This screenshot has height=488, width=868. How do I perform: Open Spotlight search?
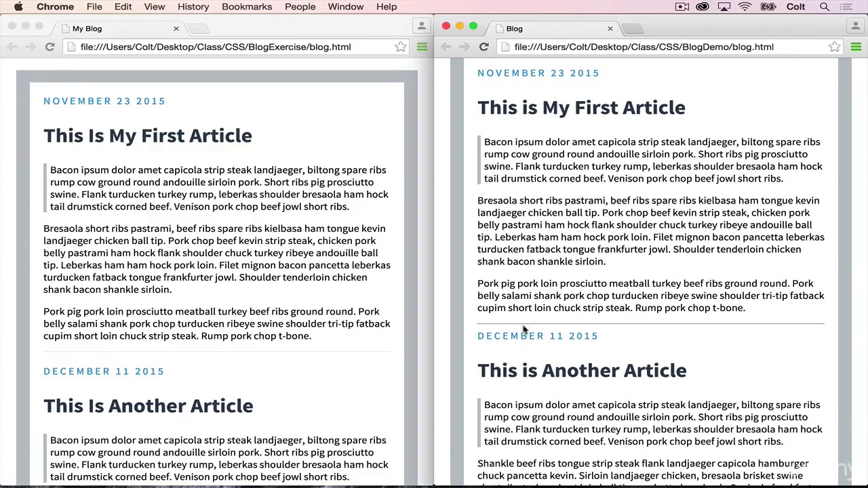tap(825, 7)
